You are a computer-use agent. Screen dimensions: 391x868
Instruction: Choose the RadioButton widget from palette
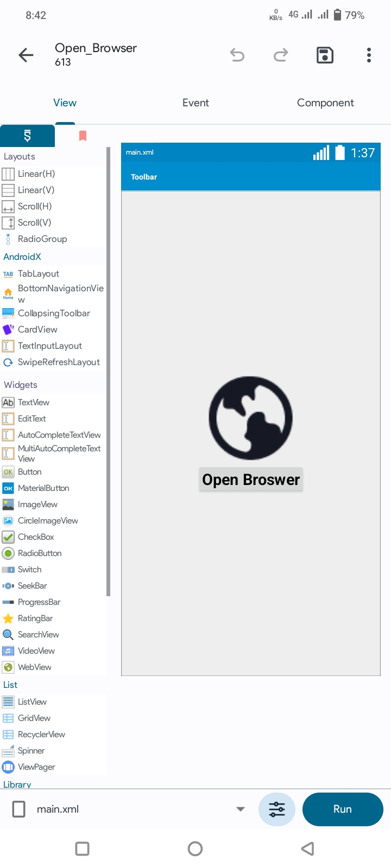tap(54, 553)
